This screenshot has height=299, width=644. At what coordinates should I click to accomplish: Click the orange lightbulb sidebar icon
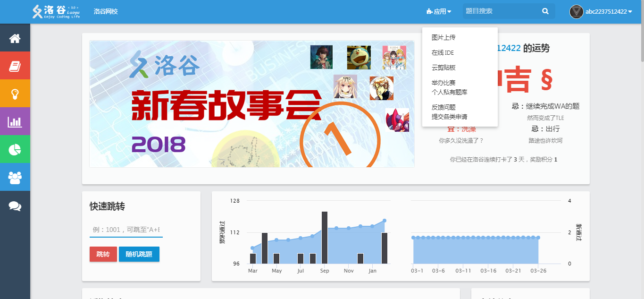coord(15,94)
